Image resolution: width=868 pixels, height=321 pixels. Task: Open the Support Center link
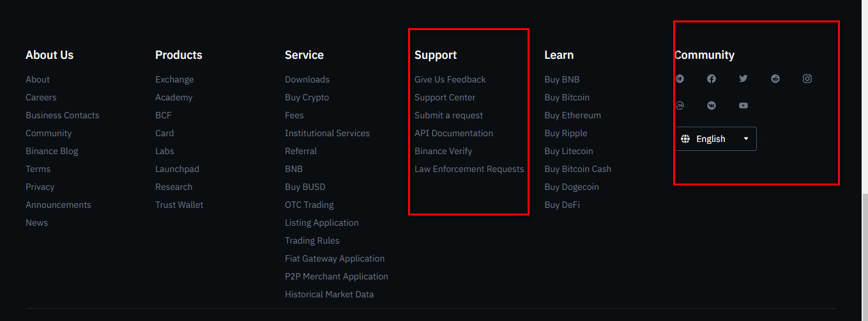[x=445, y=97]
